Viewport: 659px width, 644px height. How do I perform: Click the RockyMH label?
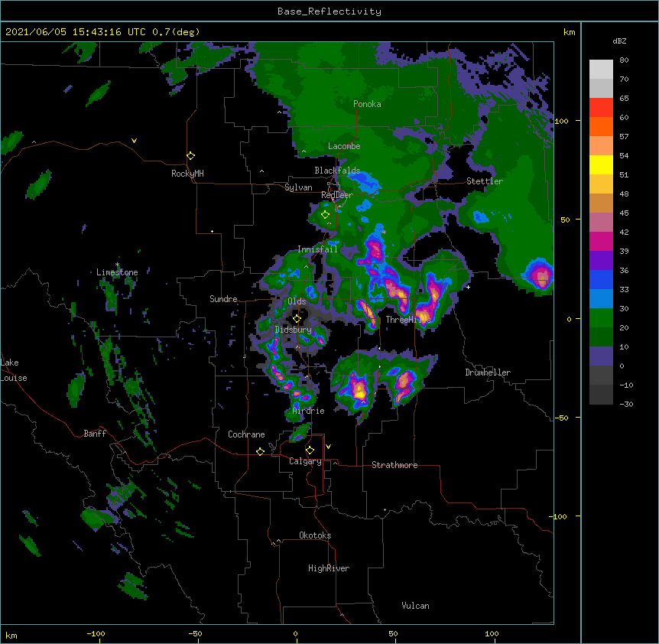tap(187, 174)
